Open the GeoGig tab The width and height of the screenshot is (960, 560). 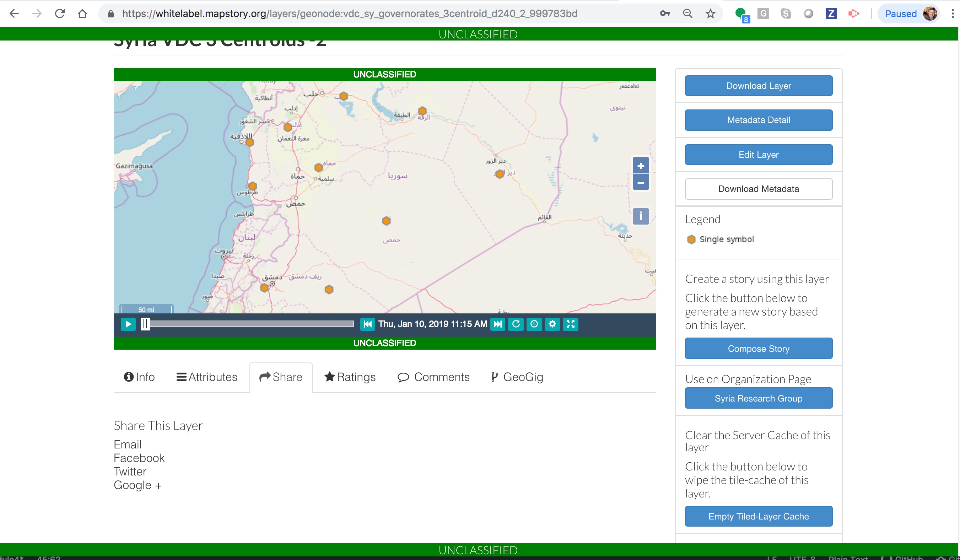(x=517, y=377)
